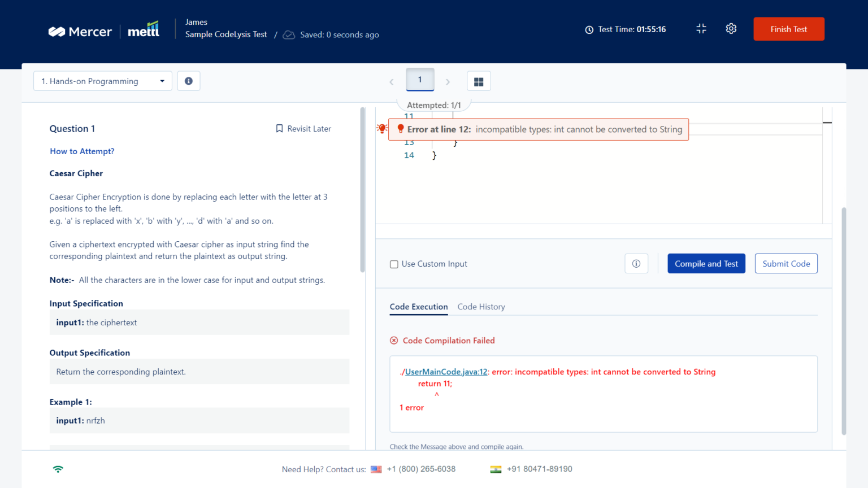
Task: Click the previous question chevron arrow
Action: pos(392,81)
